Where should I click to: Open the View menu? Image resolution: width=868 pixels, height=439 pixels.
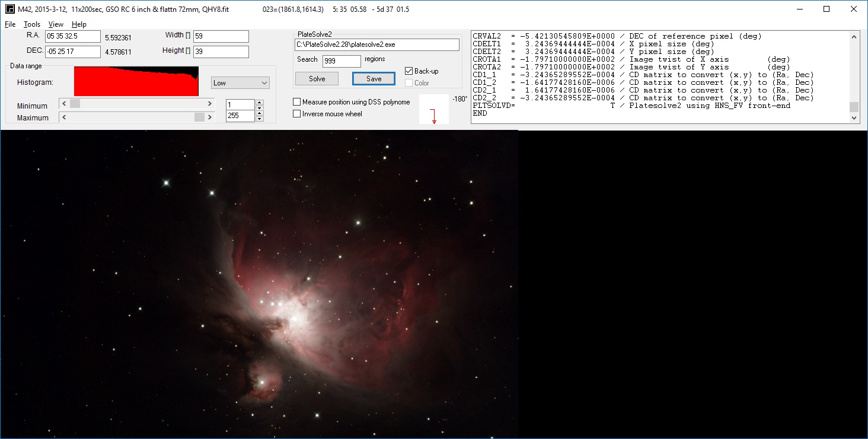(56, 24)
